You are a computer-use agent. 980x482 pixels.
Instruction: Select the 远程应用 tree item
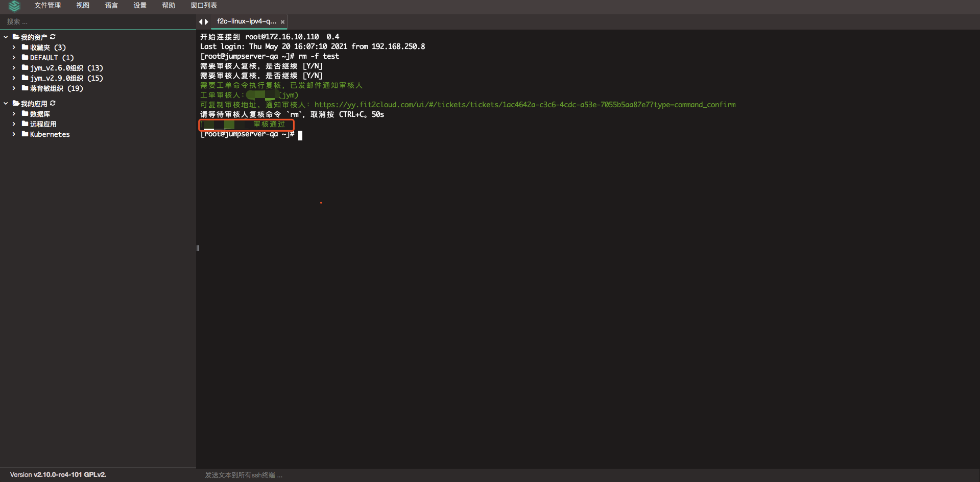(43, 124)
